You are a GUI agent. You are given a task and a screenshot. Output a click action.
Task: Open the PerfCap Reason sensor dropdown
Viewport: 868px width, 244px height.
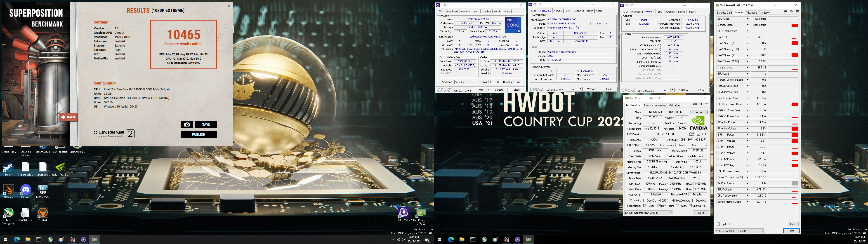tap(747, 183)
